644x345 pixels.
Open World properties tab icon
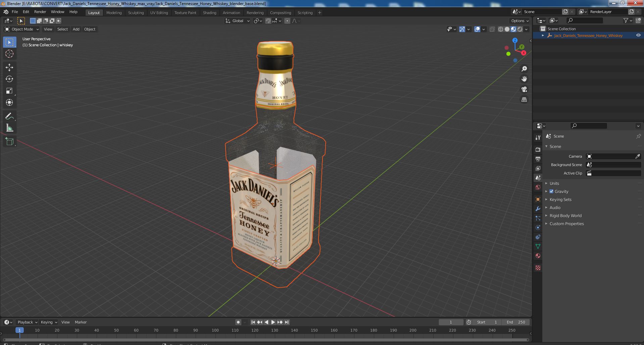[x=538, y=187]
